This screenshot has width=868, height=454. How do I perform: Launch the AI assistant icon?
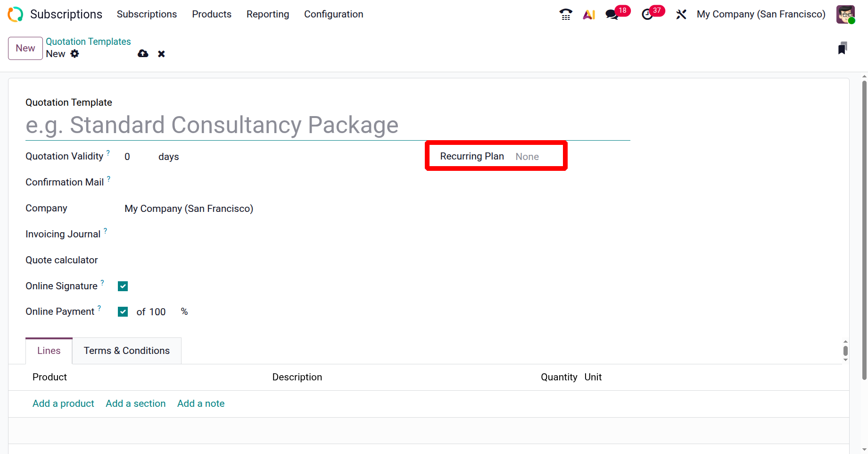pos(589,15)
